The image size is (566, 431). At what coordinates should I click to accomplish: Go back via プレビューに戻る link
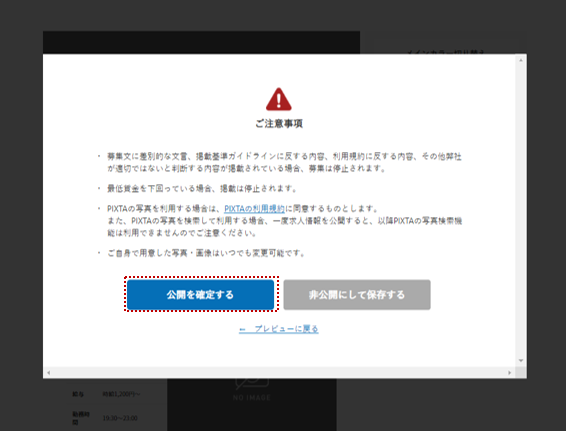[x=279, y=329]
